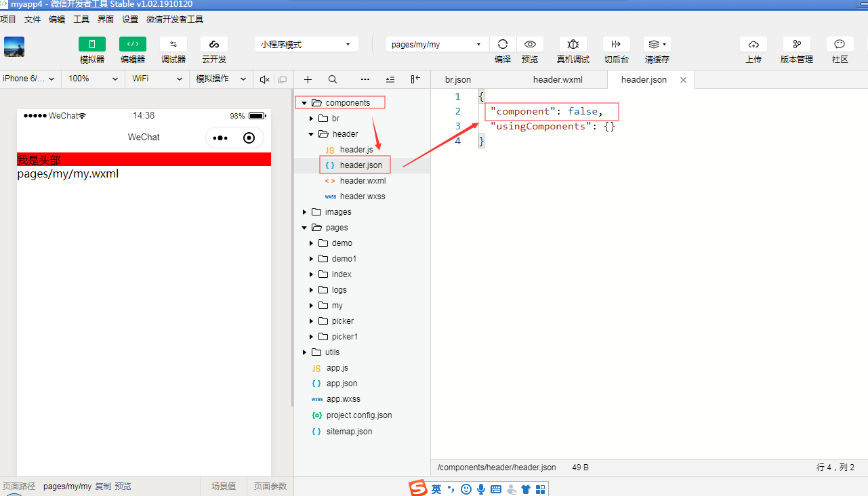868x496 pixels.
Task: Click the collapse-all tree icon
Action: (390, 79)
